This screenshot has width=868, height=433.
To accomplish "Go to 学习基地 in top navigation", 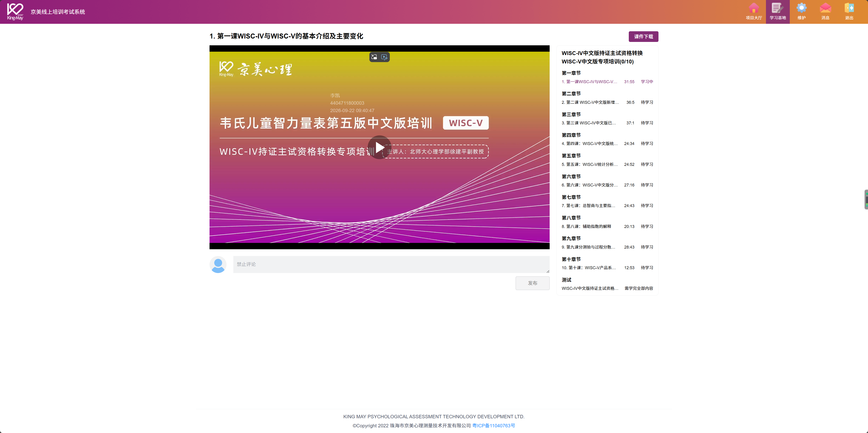I will [778, 12].
